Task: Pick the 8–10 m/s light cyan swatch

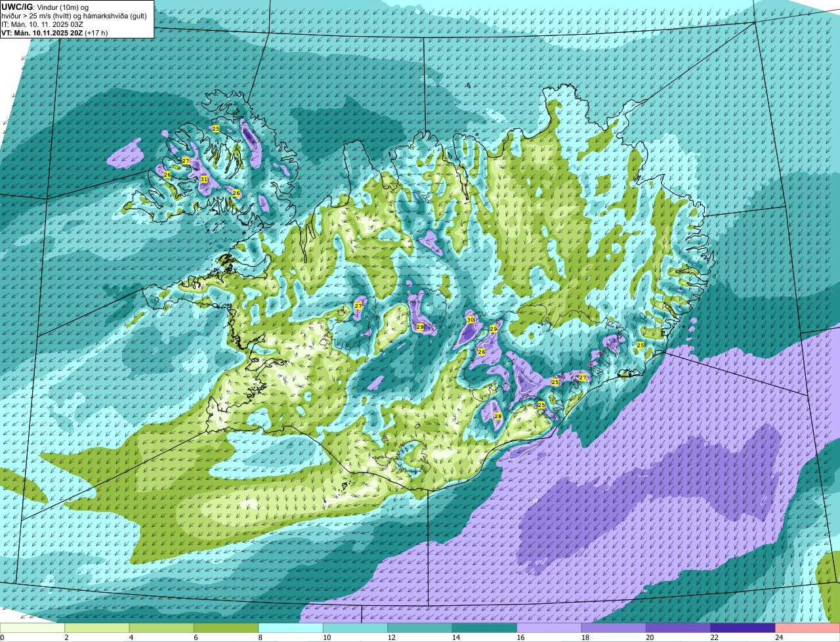Action: (291, 628)
